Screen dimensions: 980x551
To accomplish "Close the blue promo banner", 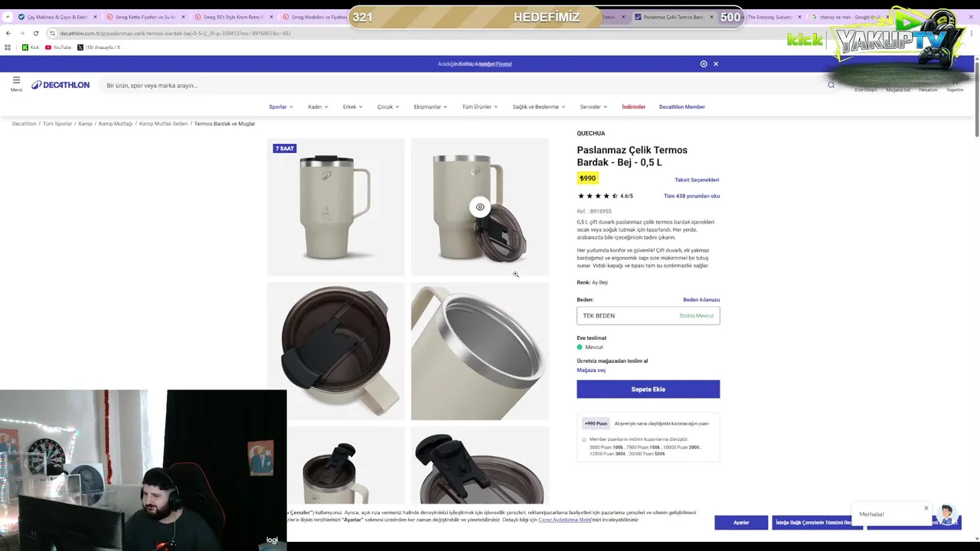I will coord(716,64).
